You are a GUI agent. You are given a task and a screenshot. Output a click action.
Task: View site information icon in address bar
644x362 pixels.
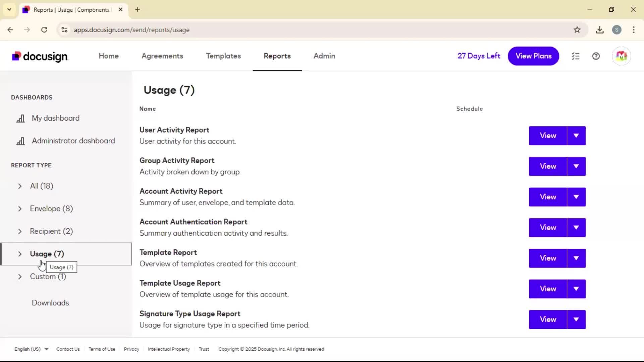tap(64, 30)
